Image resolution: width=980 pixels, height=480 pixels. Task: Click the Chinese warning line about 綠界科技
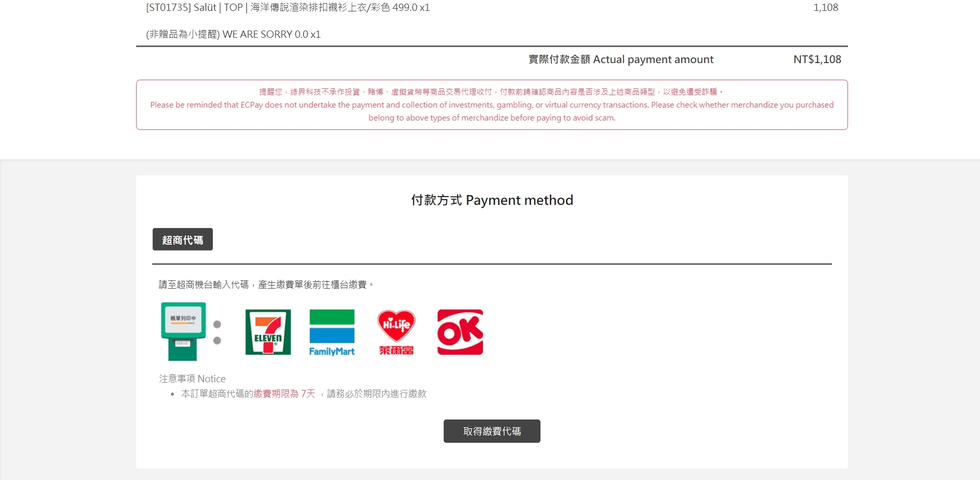tap(491, 92)
